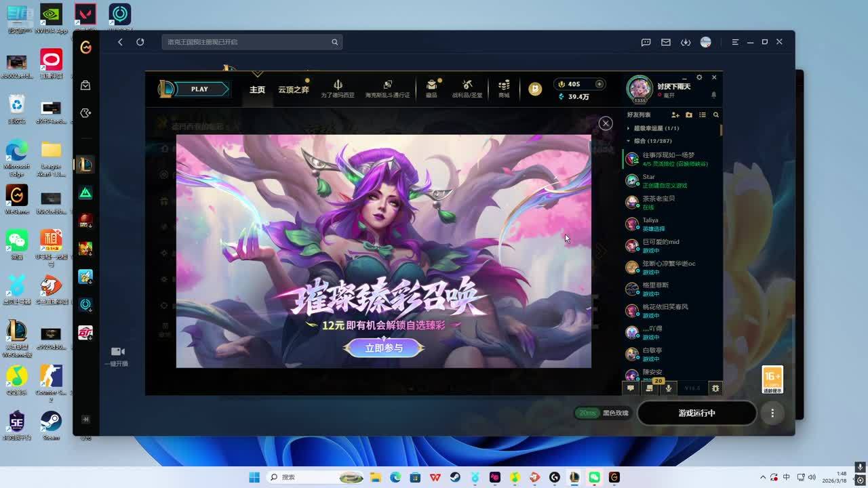Viewport: 868px width, 488px height.
Task: Open the WeGame downloads icon
Action: pyautogui.click(x=686, y=42)
